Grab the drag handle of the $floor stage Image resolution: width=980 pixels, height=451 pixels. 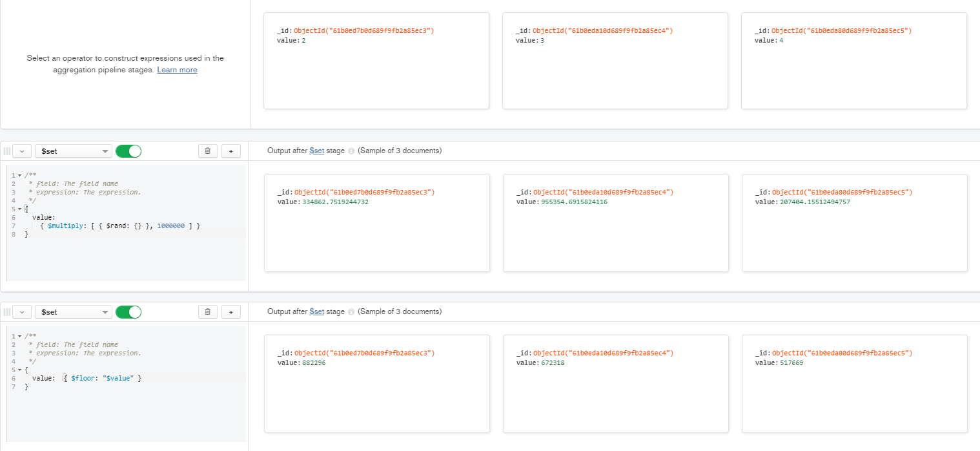pos(7,312)
